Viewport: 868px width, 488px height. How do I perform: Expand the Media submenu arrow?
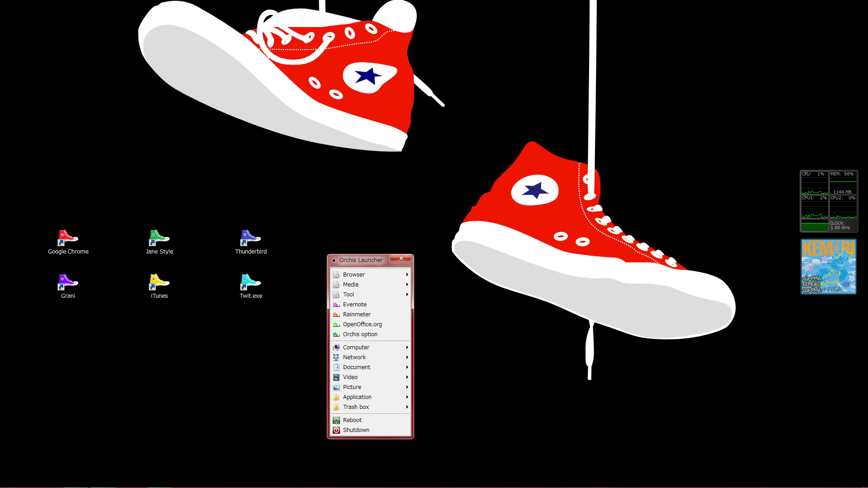pos(407,285)
